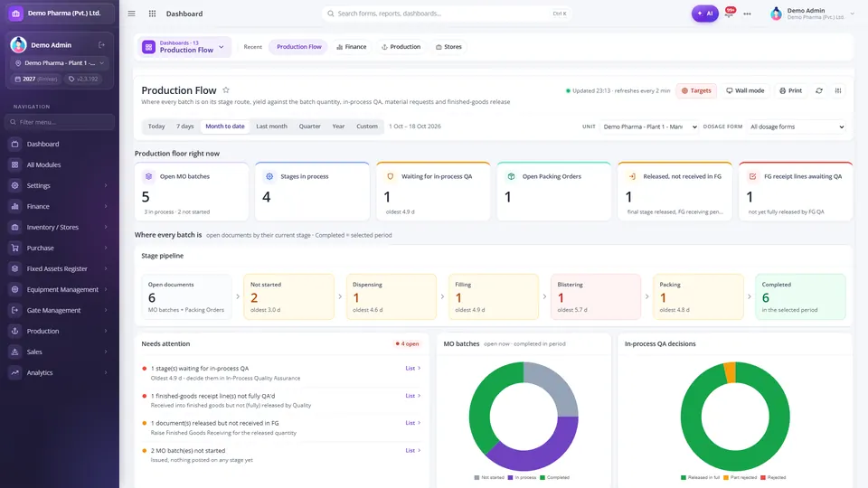Click the Filter menu input in sidebar
The width and height of the screenshot is (868, 488).
pyautogui.click(x=60, y=122)
